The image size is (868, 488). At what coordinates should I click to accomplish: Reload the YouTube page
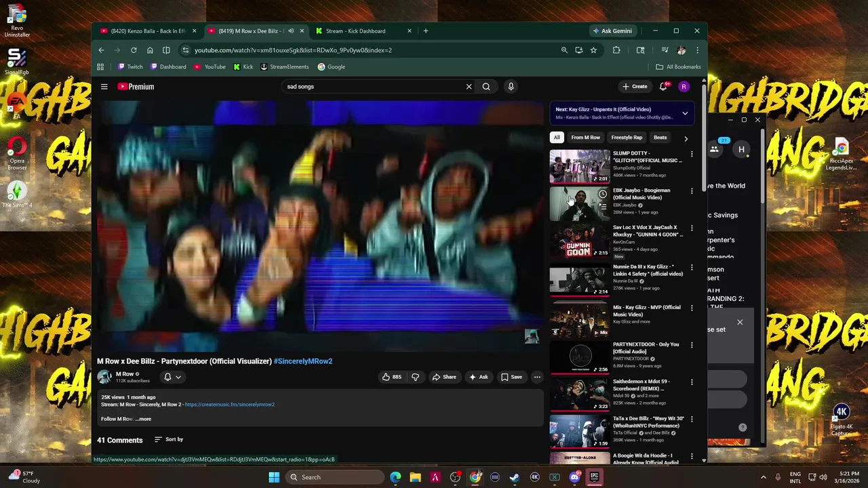click(x=134, y=50)
